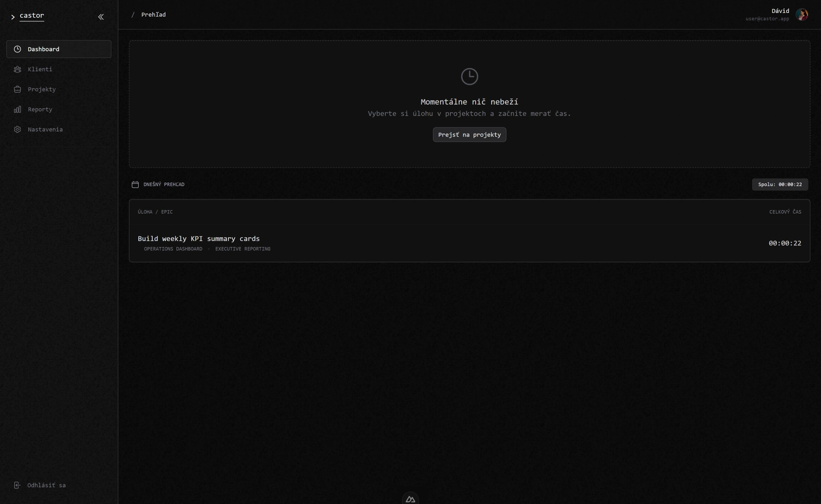
Task: Click the Nuxt devtools icon at the bottom
Action: tap(410, 499)
